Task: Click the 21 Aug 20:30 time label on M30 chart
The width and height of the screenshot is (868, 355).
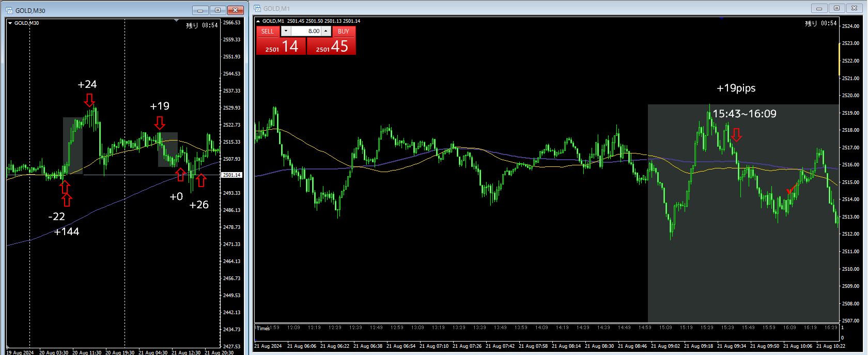Action: pyautogui.click(x=219, y=352)
